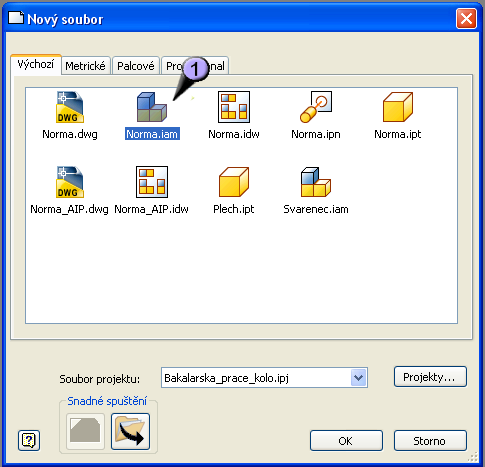The height and width of the screenshot is (467, 485).
Task: Select the Norma.dwg template icon
Action: click(70, 107)
